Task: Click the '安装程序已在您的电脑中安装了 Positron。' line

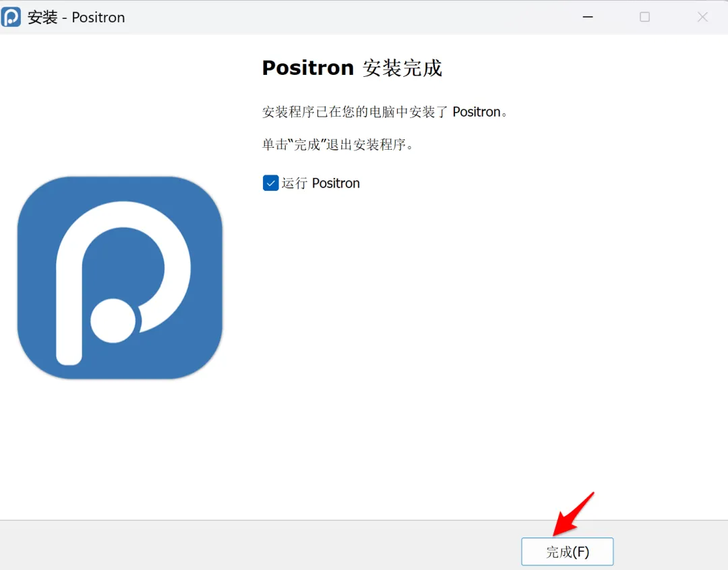Action: pos(386,112)
